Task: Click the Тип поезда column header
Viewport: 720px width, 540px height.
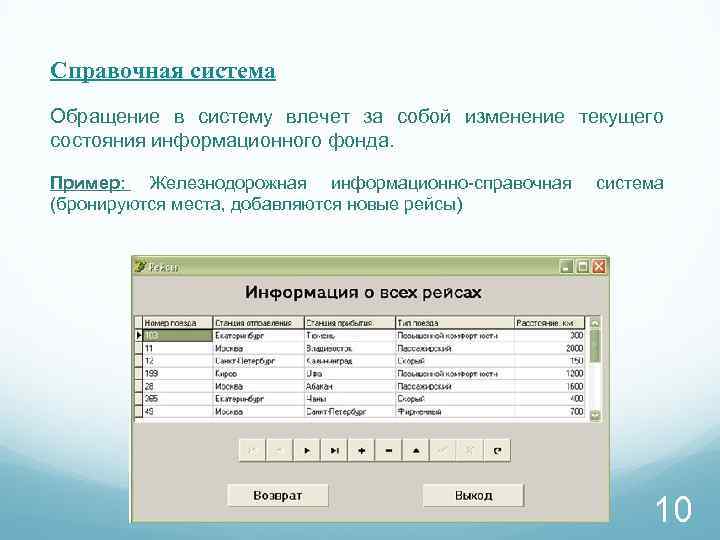Action: click(x=455, y=323)
